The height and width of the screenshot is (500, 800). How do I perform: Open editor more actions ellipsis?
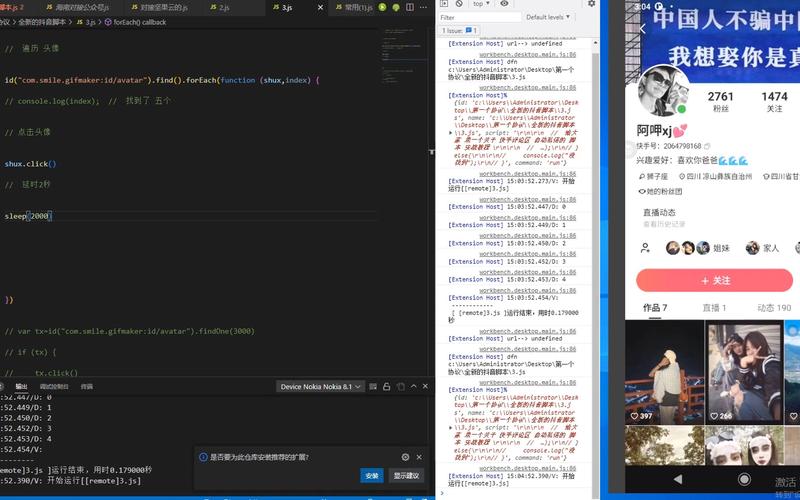pos(423,7)
